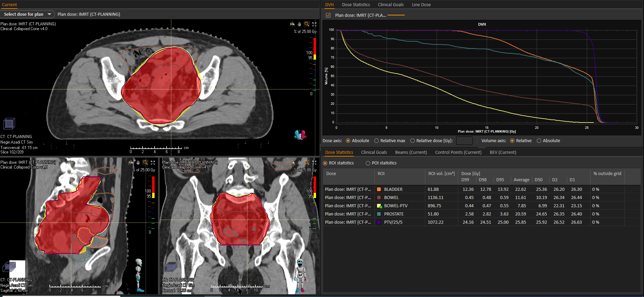Open the Clinical Goals tab beside DVH
Screen dimensions: 644x297
pos(391,5)
